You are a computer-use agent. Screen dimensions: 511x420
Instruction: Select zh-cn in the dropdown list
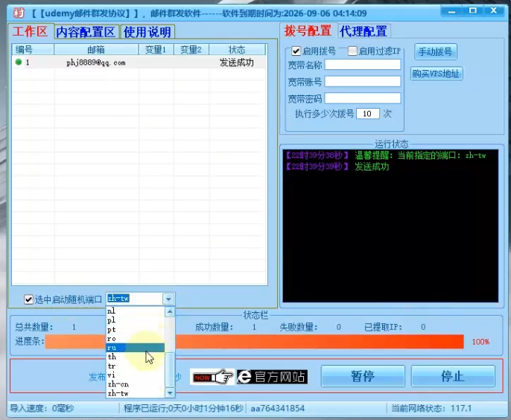tap(136, 384)
